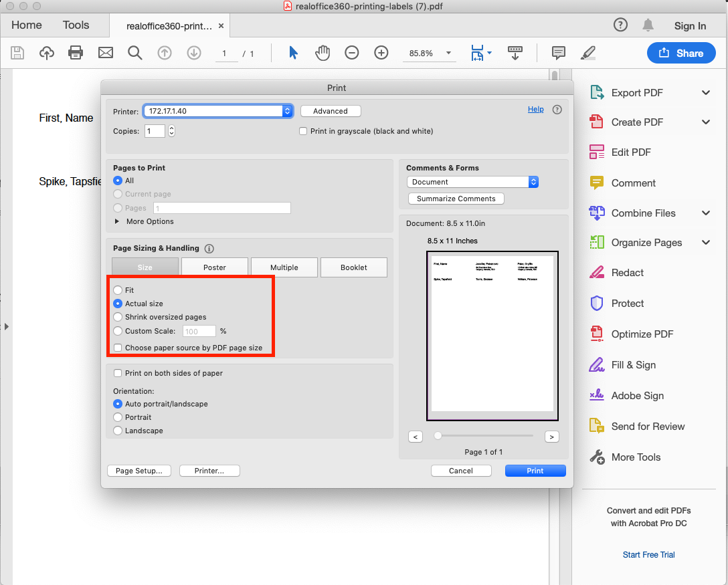728x585 pixels.
Task: Switch to the Tools tab
Action: click(76, 25)
